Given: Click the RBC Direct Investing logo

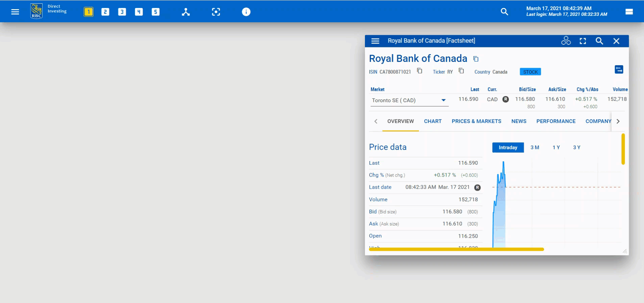Looking at the screenshot, I should coord(36,11).
